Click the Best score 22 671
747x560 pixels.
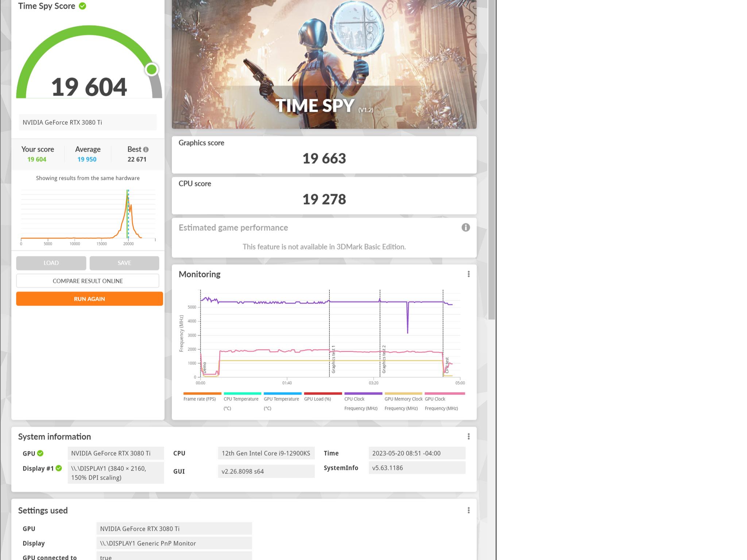click(x=137, y=159)
